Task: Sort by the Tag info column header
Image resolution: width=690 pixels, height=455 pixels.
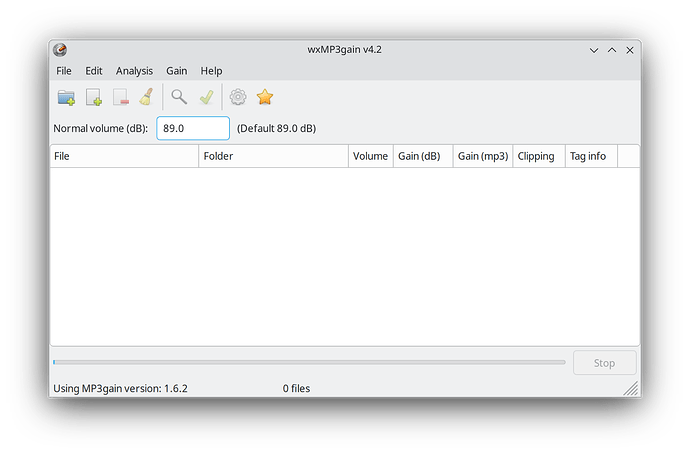Action: 591,156
